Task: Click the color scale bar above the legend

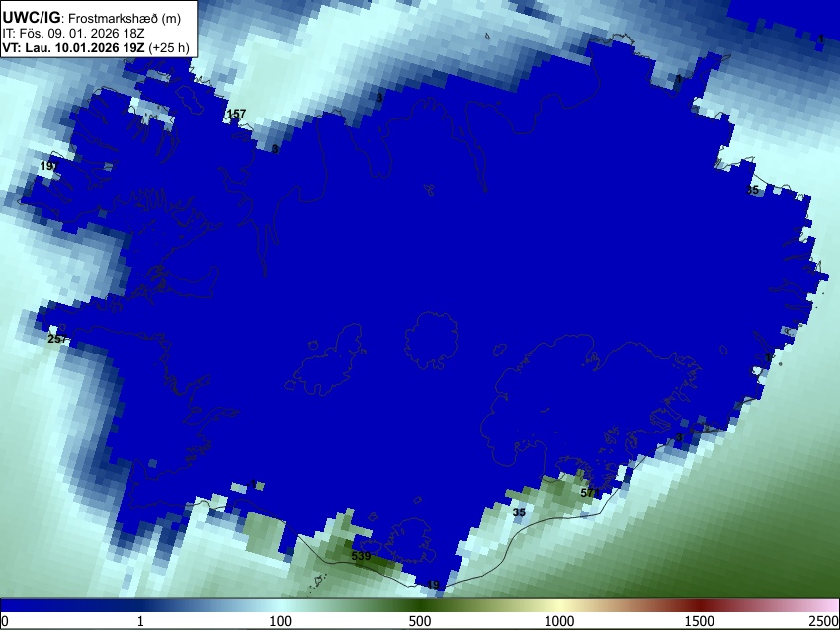Action: tap(420, 605)
